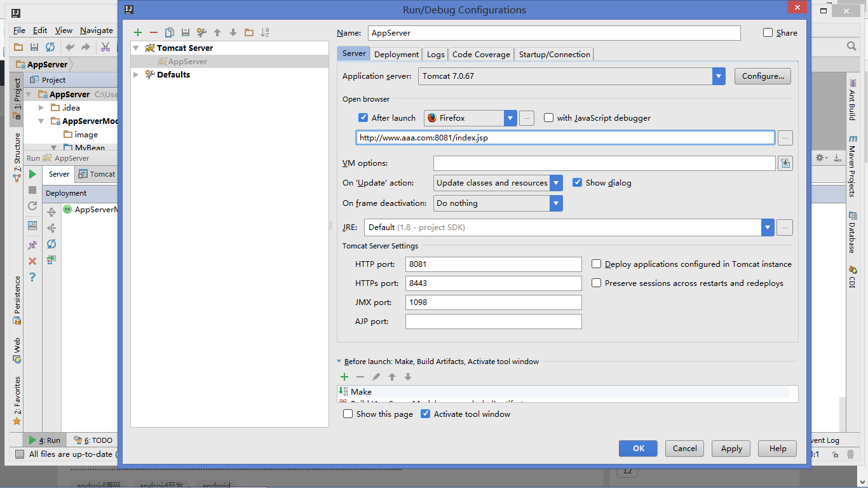Enable the with JavaScript debugger checkbox
Screen dimensions: 868x488
point(549,118)
